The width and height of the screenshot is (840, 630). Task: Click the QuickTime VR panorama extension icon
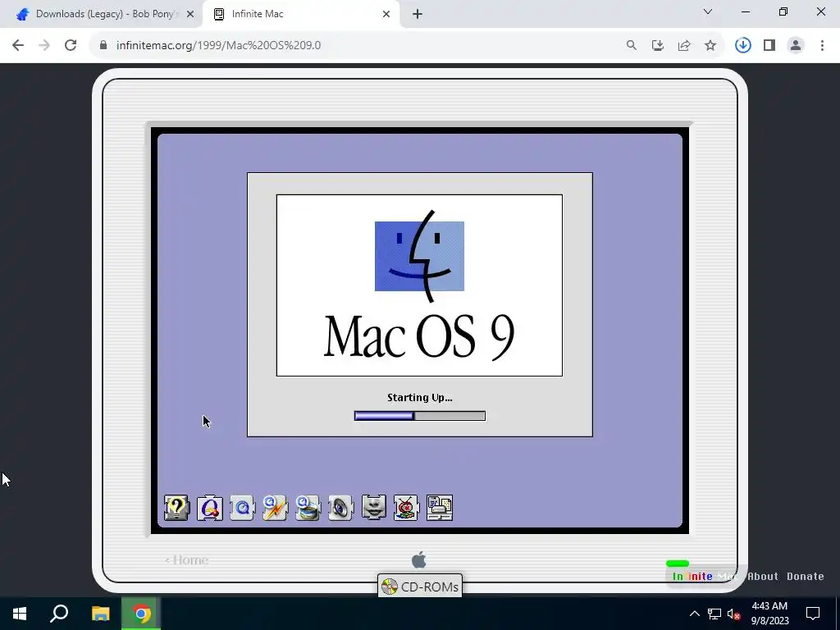pyautogui.click(x=308, y=507)
